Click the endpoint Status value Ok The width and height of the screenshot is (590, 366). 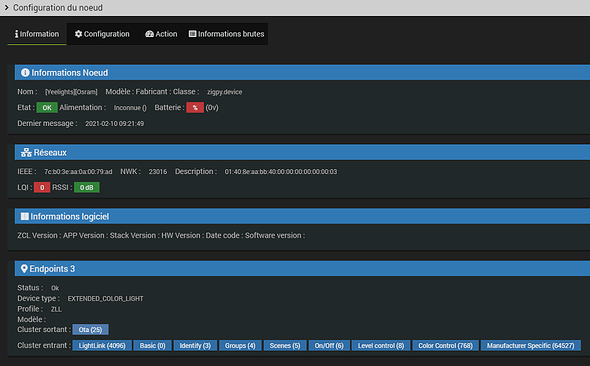[x=55, y=288]
